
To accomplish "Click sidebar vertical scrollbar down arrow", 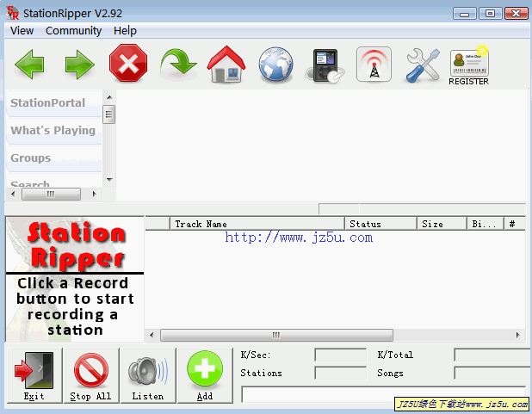I will click(x=109, y=180).
